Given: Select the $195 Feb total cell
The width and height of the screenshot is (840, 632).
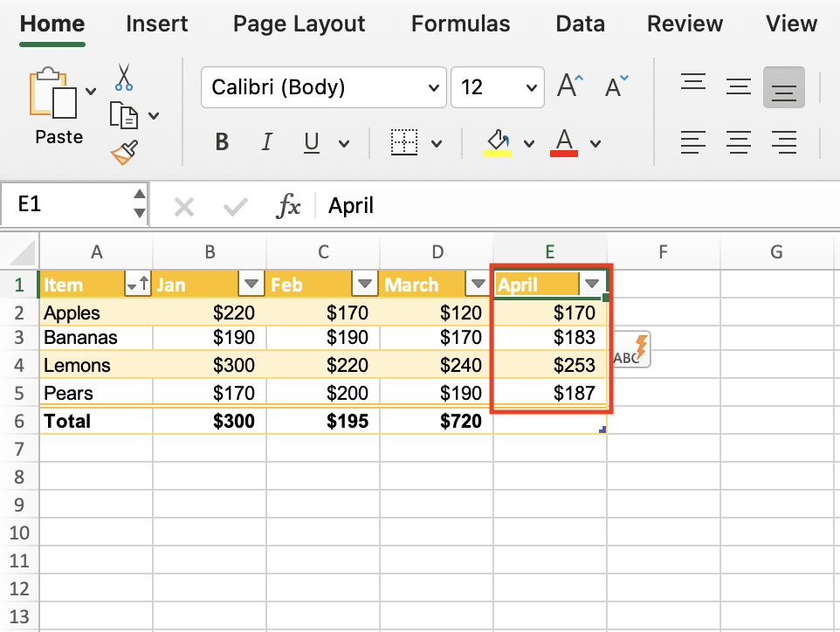Looking at the screenshot, I should [323, 421].
